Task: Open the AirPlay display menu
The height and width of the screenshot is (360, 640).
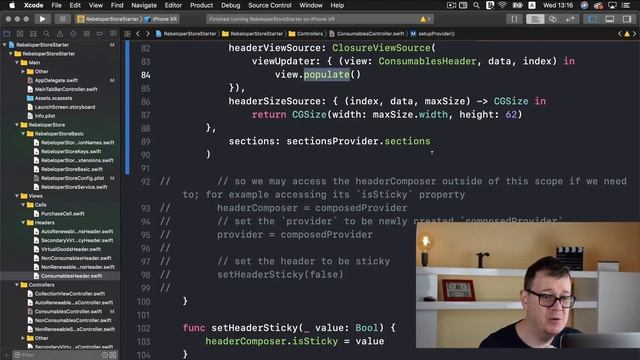Action: (x=612, y=5)
